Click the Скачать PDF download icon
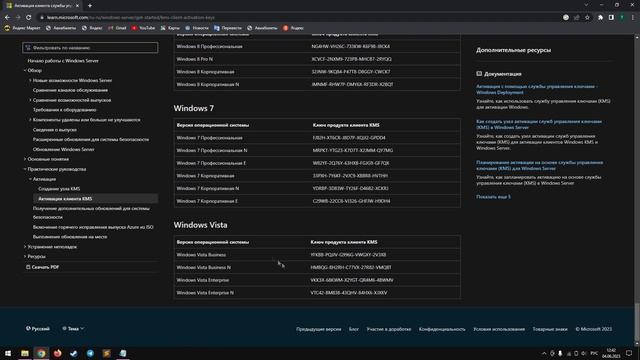 click(x=28, y=267)
